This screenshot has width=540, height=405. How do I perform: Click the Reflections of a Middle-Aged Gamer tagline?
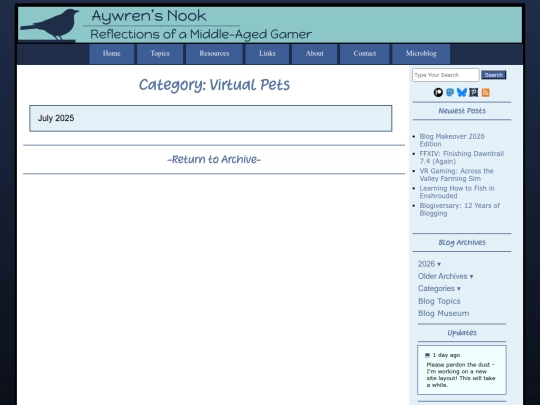click(x=201, y=34)
